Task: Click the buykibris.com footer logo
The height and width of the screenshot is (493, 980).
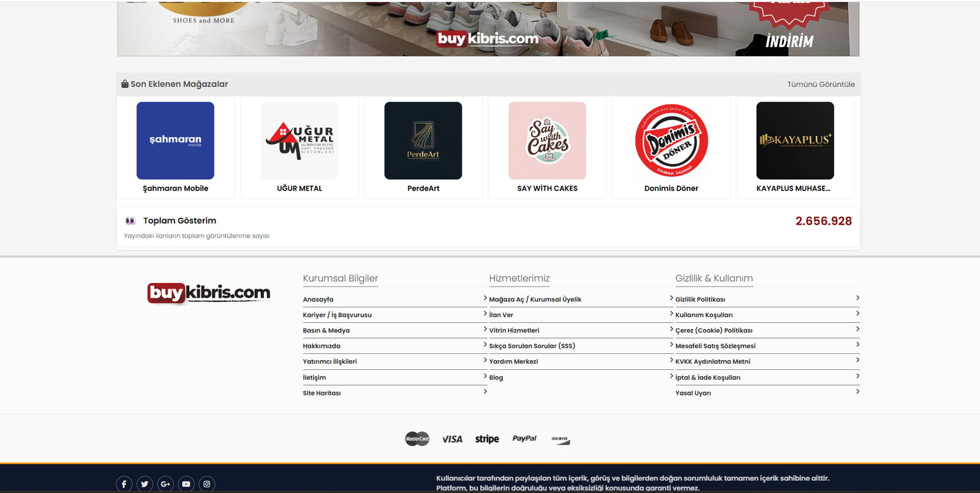Action: 209,293
